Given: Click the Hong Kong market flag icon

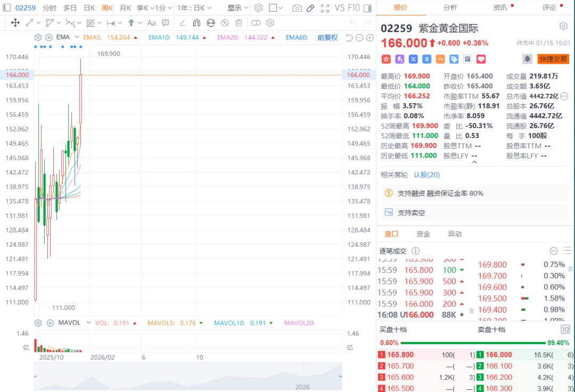Looking at the screenshot, I should point(386,59).
